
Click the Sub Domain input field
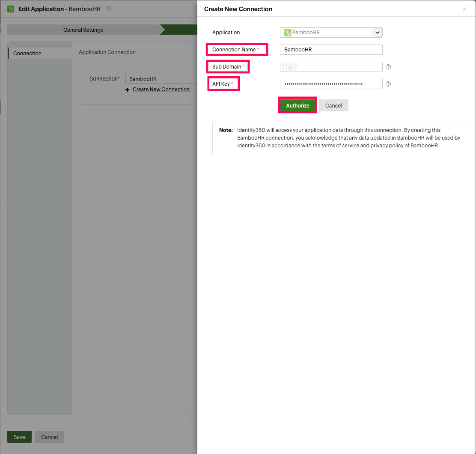click(x=331, y=66)
